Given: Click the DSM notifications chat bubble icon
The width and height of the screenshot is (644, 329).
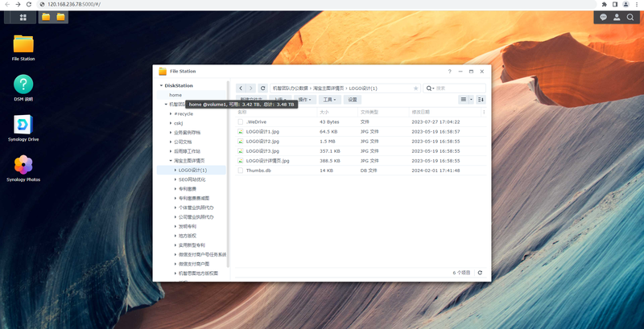Looking at the screenshot, I should (604, 16).
